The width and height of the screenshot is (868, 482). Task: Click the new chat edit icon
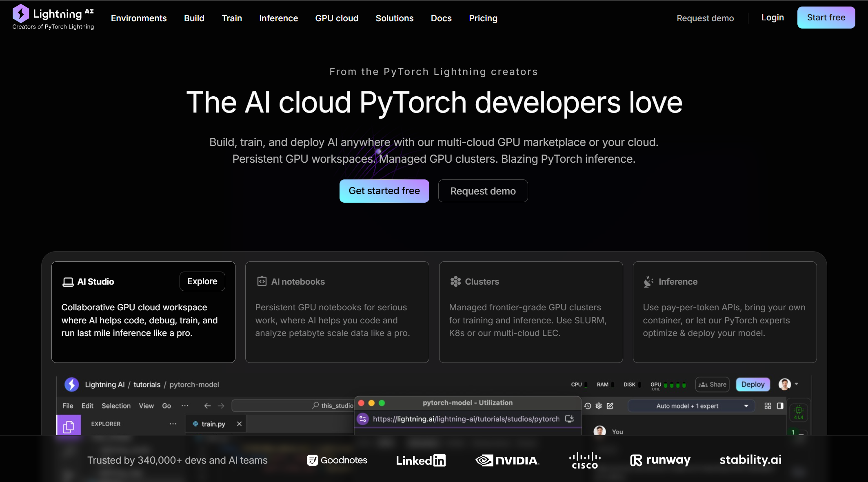click(610, 406)
